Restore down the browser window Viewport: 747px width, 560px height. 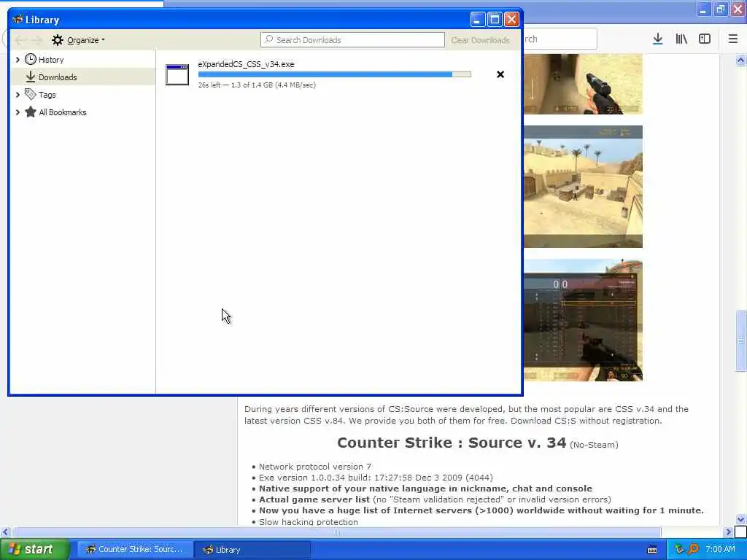click(x=720, y=9)
